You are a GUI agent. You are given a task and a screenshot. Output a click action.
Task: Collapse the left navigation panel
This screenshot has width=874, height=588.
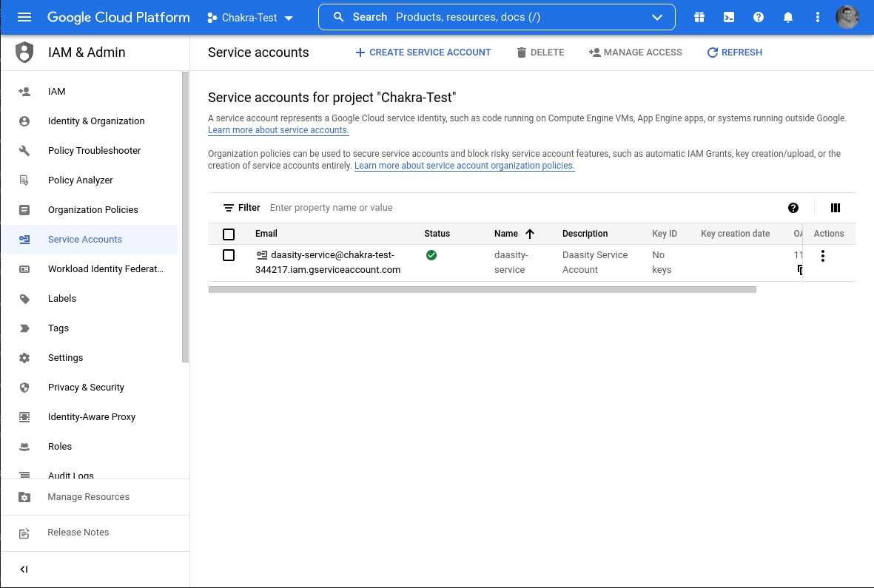point(24,570)
